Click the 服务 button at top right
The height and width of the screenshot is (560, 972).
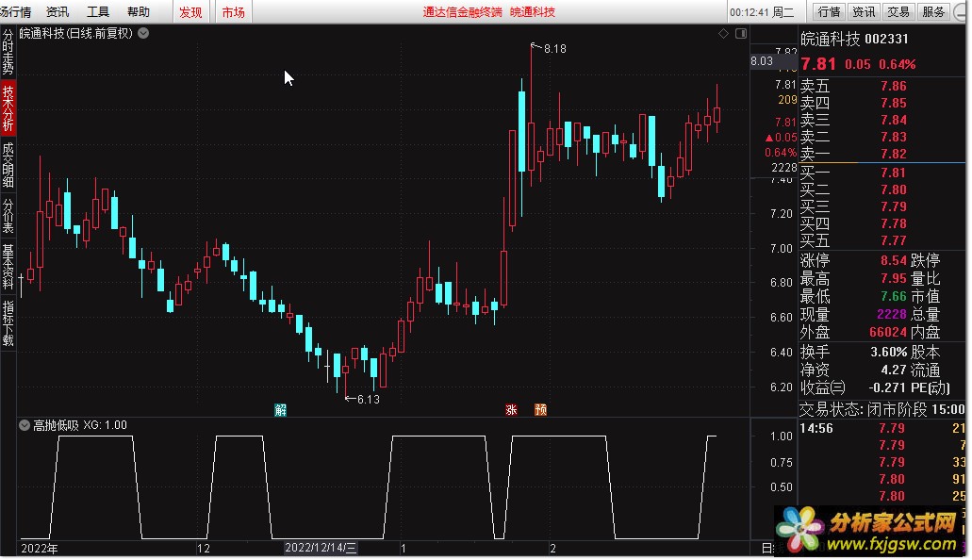pos(933,11)
